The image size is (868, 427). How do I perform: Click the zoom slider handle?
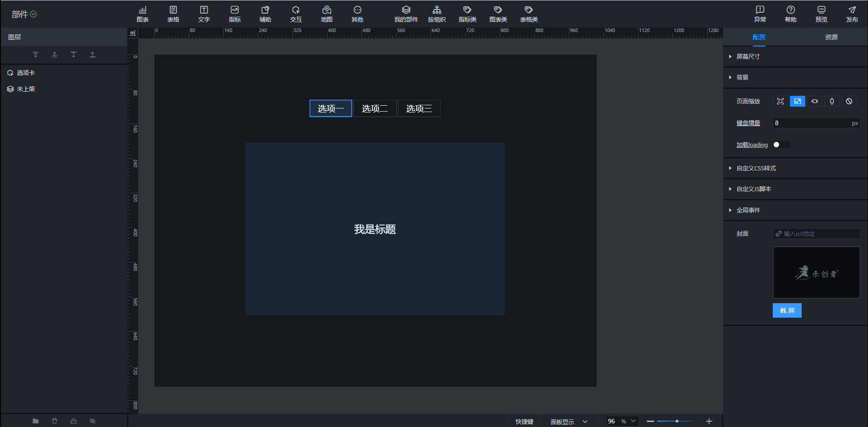click(x=677, y=421)
